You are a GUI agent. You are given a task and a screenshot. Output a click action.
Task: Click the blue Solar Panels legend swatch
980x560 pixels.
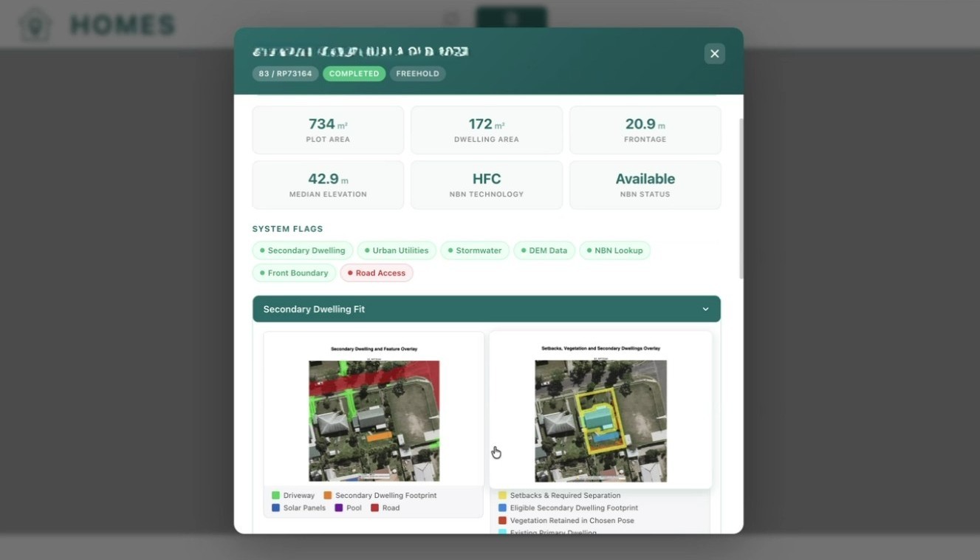(x=275, y=508)
